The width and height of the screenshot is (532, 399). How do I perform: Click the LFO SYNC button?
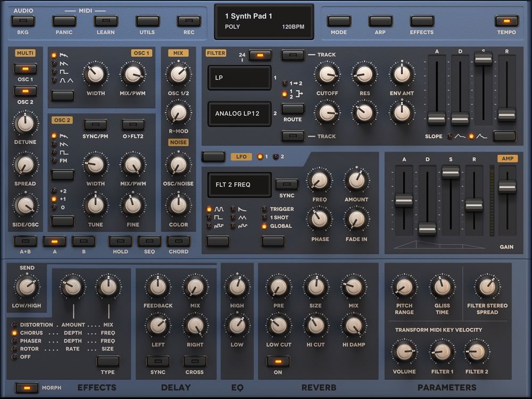click(287, 184)
